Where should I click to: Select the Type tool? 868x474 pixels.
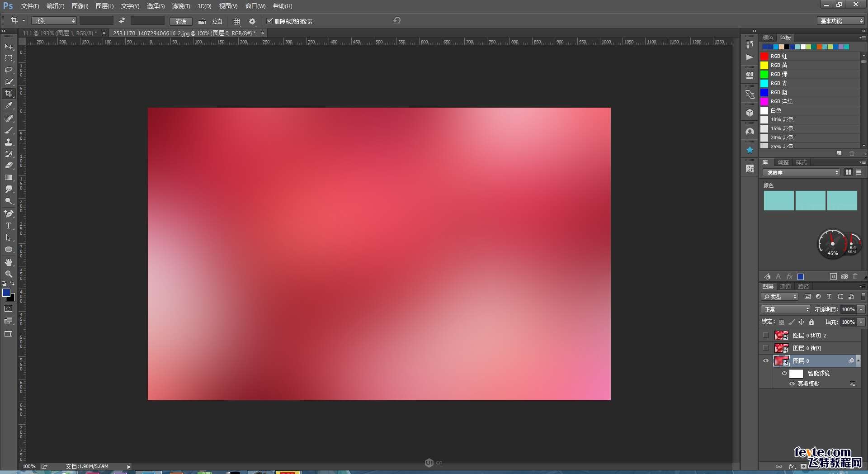[9, 226]
